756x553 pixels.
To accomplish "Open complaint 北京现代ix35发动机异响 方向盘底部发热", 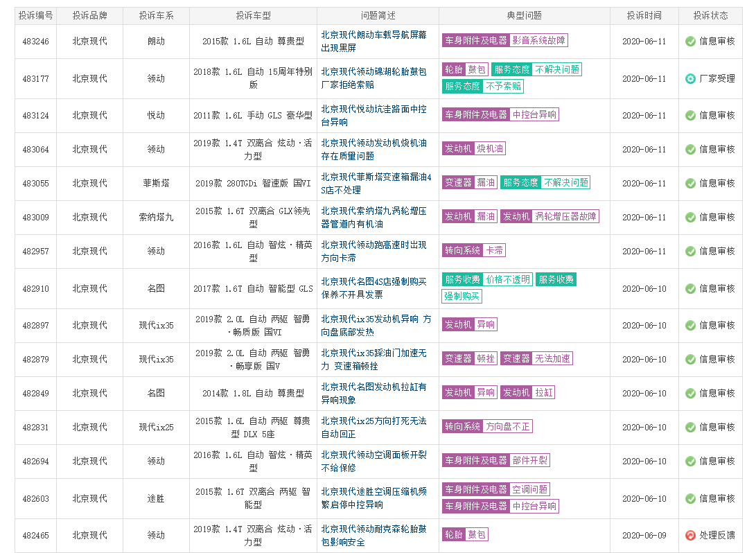I will (376, 326).
